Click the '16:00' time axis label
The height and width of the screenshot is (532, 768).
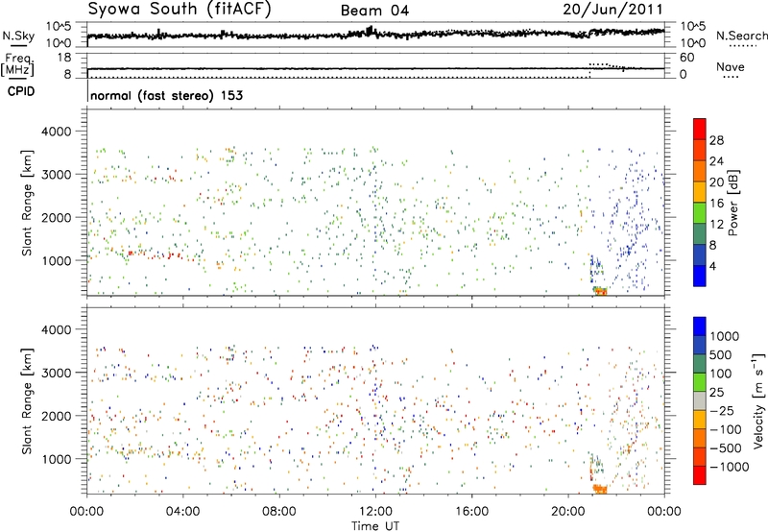click(x=471, y=512)
